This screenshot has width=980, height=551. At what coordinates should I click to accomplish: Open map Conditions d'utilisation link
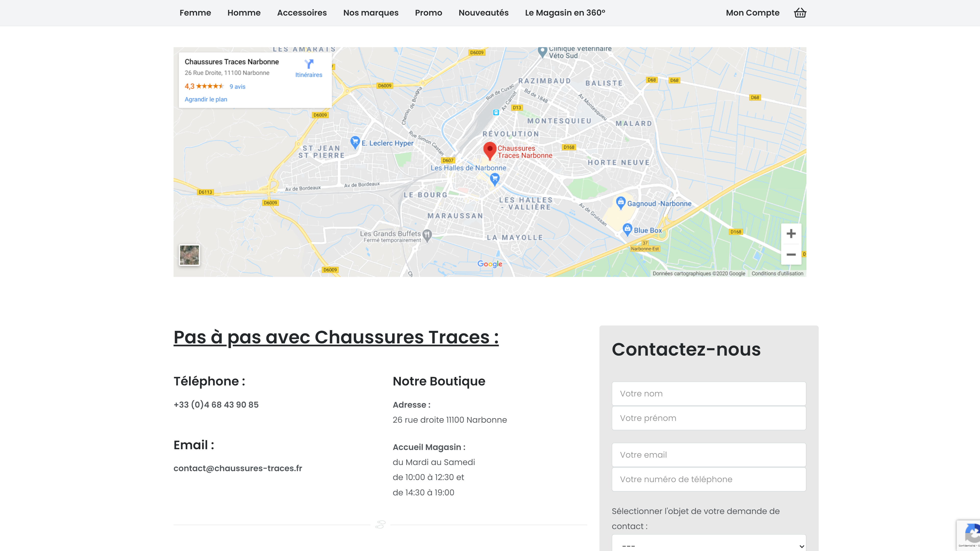click(x=777, y=273)
